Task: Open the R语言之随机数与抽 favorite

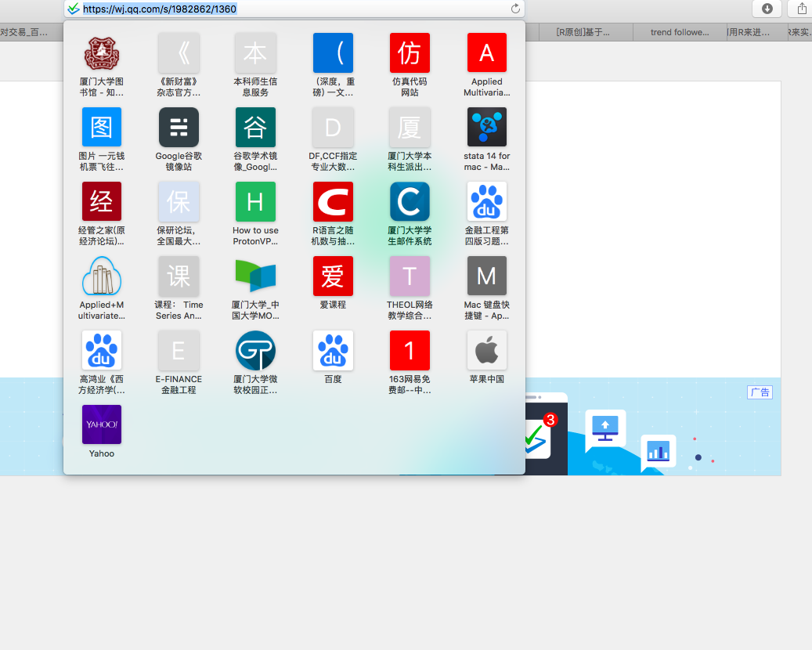Action: (x=333, y=213)
